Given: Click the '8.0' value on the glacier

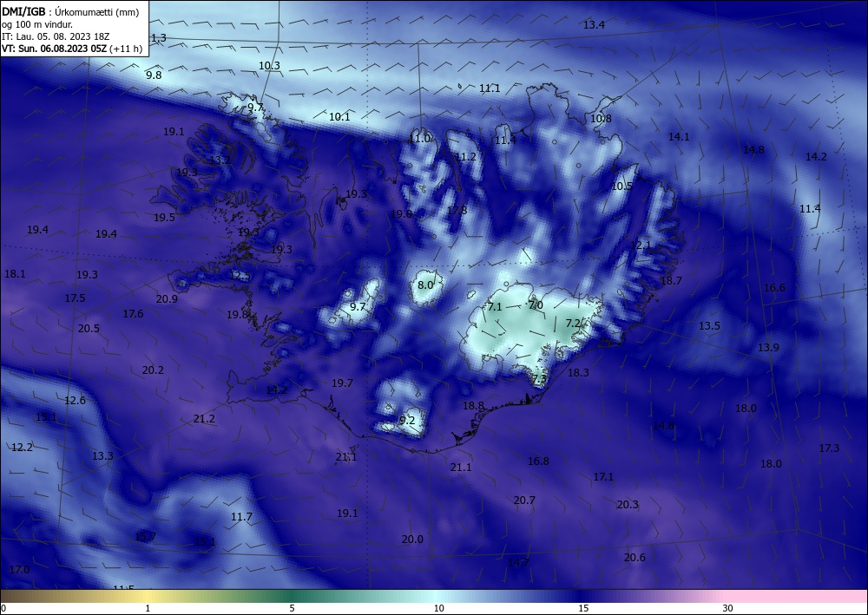Looking at the screenshot, I should coord(425,285).
